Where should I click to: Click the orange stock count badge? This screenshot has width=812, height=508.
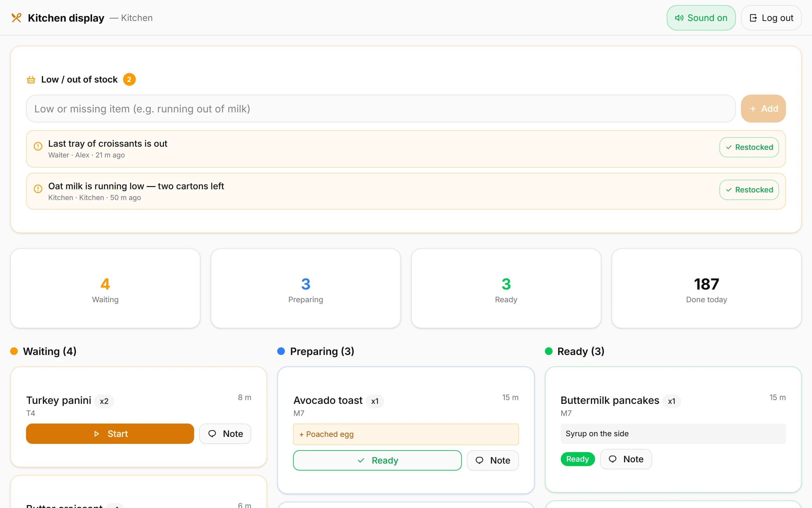coord(129,80)
